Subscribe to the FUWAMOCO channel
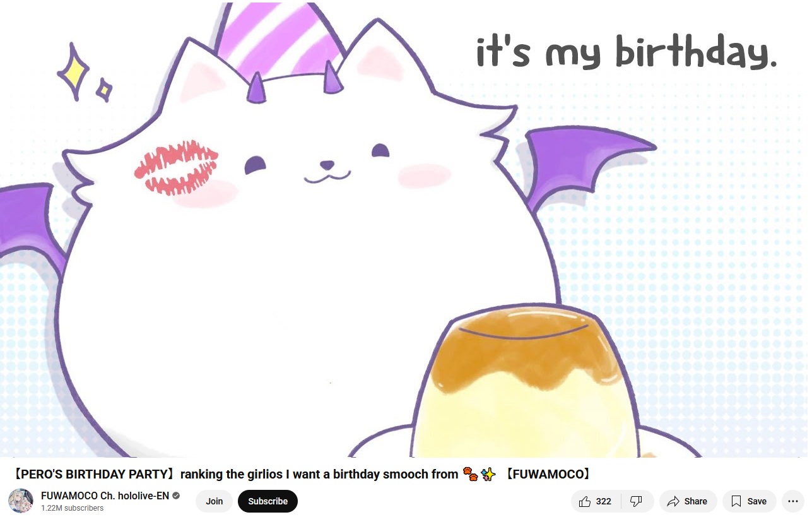The width and height of the screenshot is (812, 517). [x=268, y=501]
